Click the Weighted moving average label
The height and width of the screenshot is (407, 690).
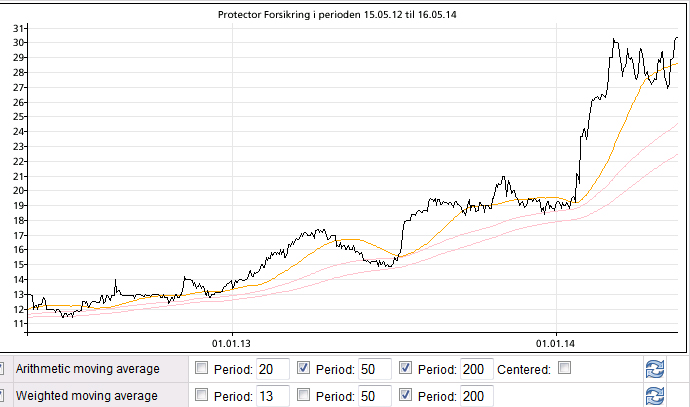87,396
